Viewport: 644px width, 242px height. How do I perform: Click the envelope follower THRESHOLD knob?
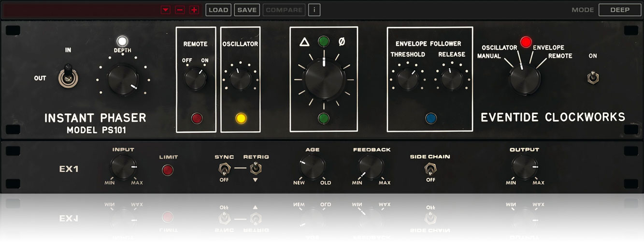(x=408, y=79)
